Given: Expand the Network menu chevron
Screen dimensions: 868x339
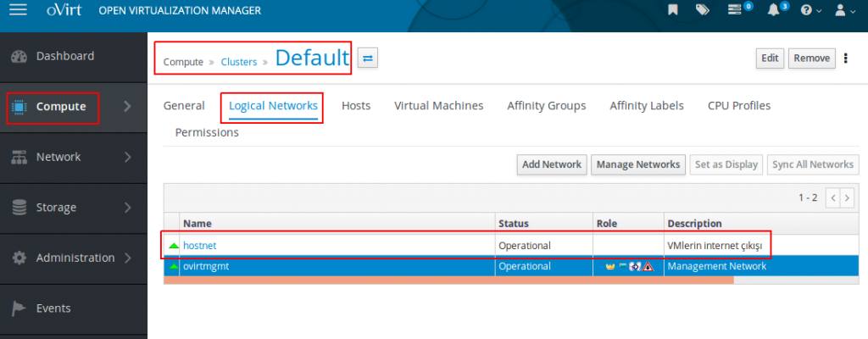Looking at the screenshot, I should (128, 158).
